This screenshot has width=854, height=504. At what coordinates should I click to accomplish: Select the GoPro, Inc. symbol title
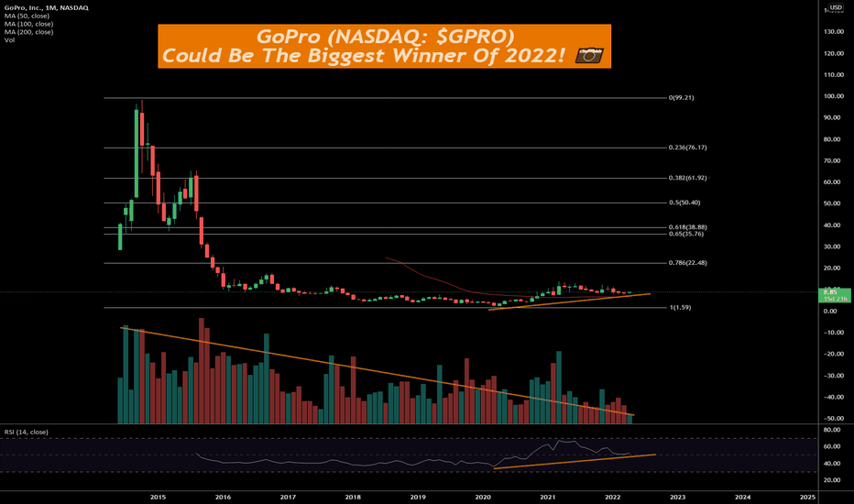click(x=47, y=7)
